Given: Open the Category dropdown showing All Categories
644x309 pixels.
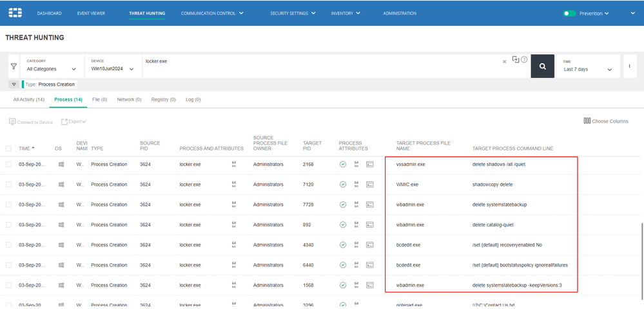Looking at the screenshot, I should [52, 69].
